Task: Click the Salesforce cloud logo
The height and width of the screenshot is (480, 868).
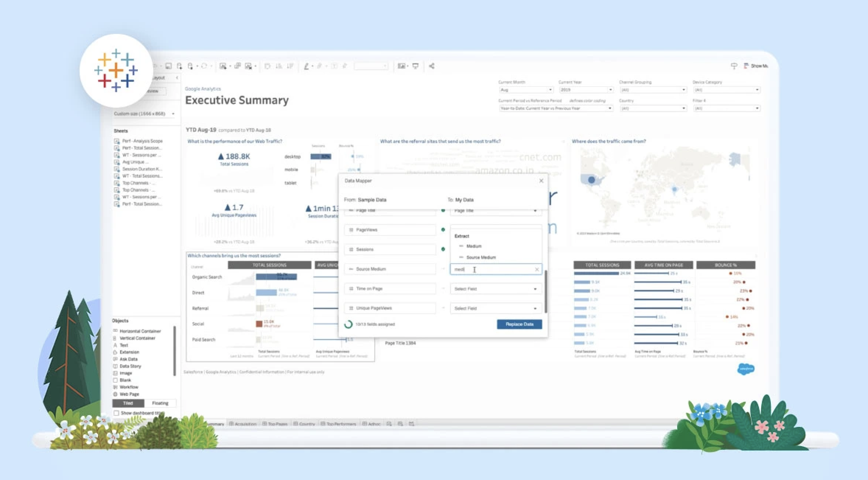Action: [746, 368]
